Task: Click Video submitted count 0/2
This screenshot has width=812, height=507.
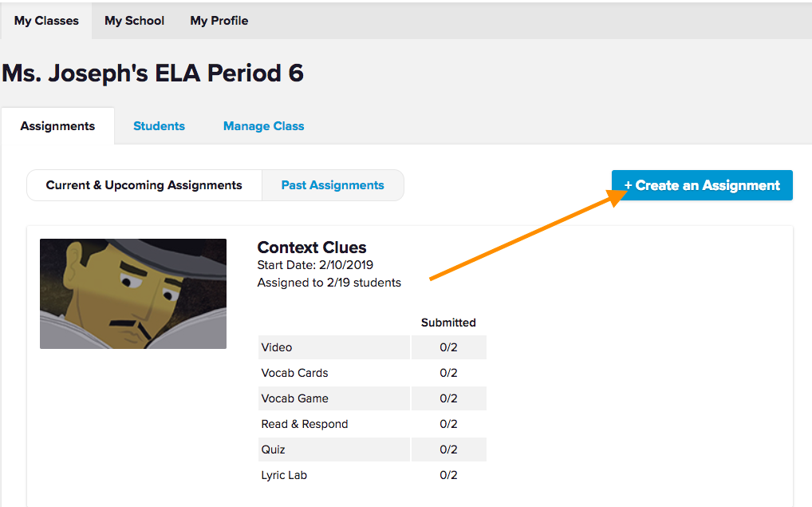Action: (x=448, y=347)
